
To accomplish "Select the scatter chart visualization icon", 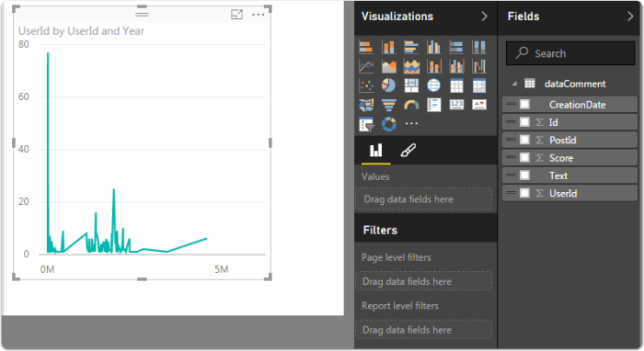I will (x=366, y=85).
